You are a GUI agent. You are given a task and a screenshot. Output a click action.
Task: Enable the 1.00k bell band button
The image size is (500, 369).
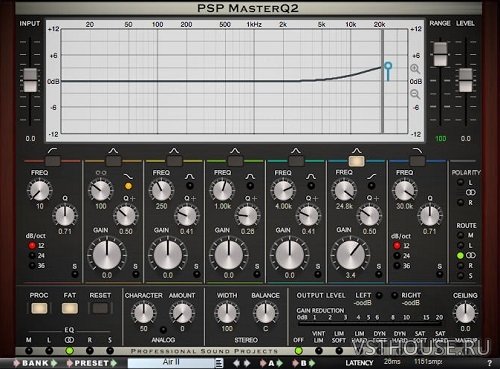[235, 161]
